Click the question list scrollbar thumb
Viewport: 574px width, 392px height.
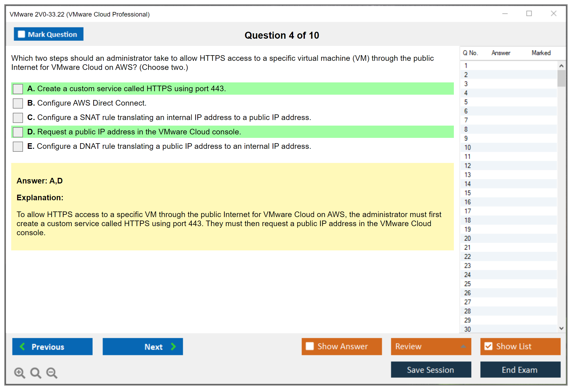[x=561, y=78]
